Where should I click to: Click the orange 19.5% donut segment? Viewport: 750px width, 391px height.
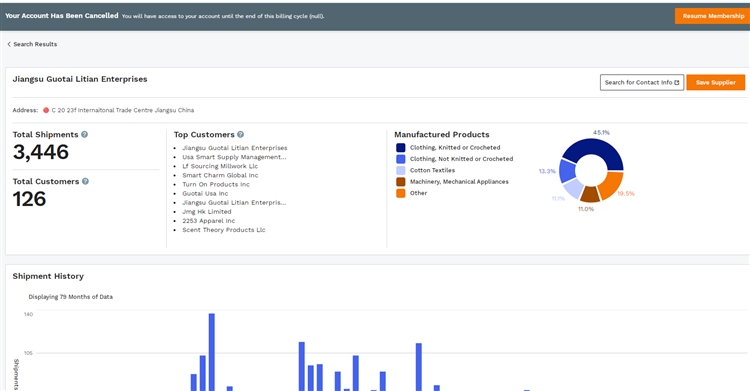(611, 186)
